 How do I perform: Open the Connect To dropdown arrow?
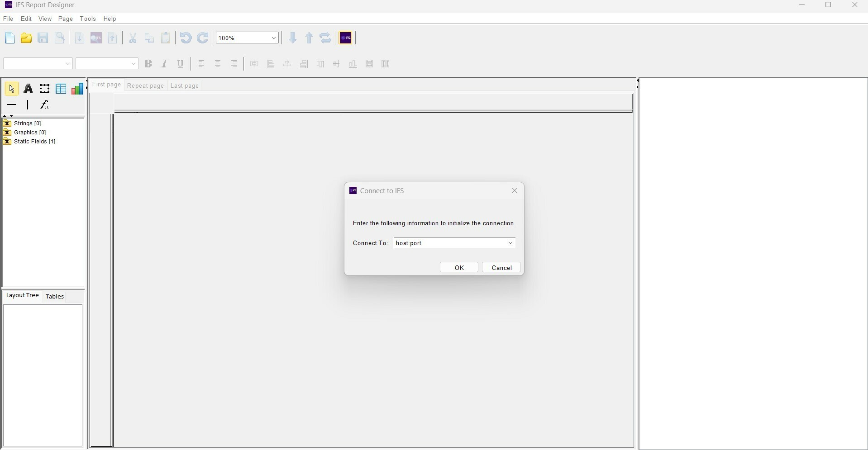(x=510, y=243)
